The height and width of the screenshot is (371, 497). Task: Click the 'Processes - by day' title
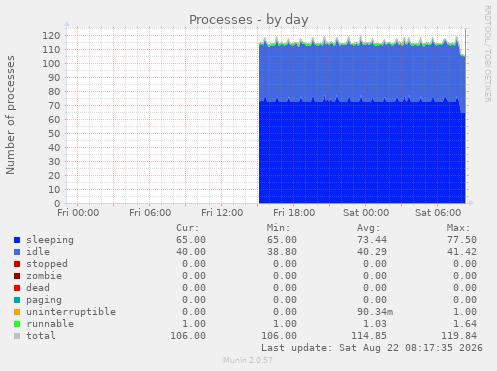point(249,20)
